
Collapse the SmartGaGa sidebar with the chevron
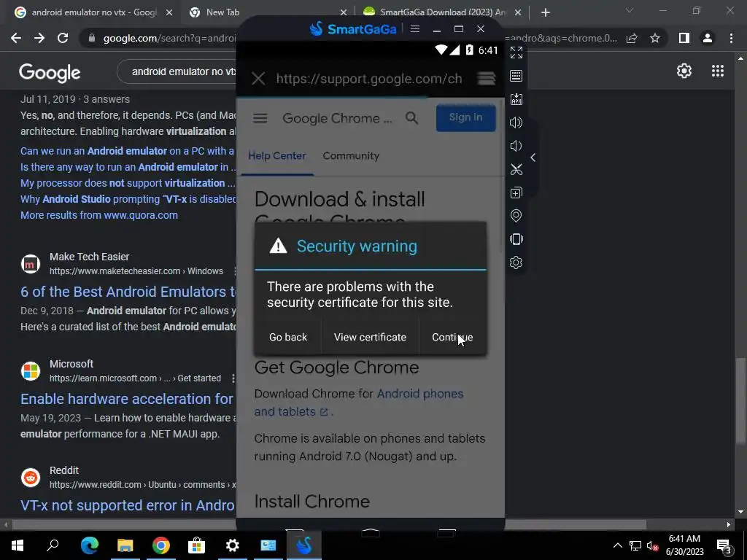[x=533, y=157]
